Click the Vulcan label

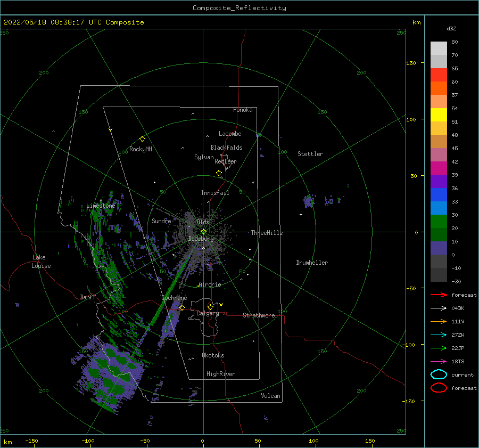click(x=270, y=396)
